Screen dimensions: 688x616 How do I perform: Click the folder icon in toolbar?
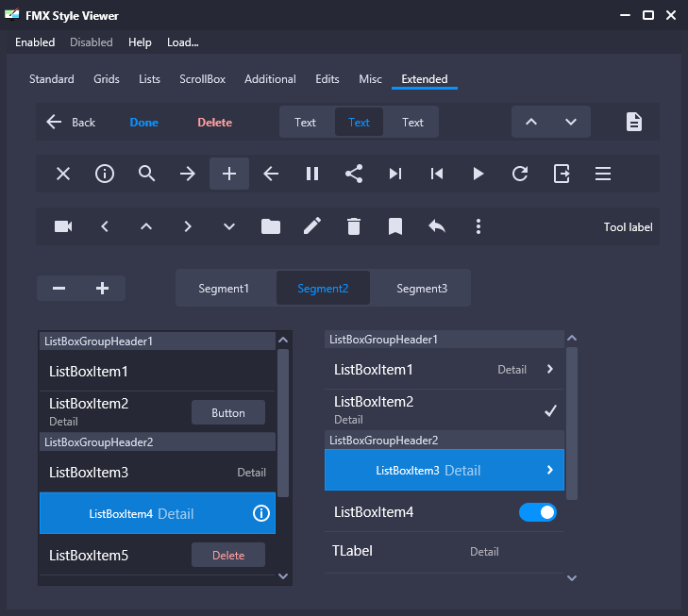pyautogui.click(x=271, y=226)
